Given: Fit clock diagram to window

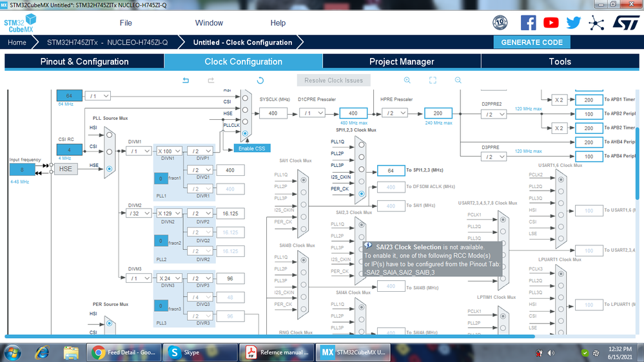Looking at the screenshot, I should point(433,81).
